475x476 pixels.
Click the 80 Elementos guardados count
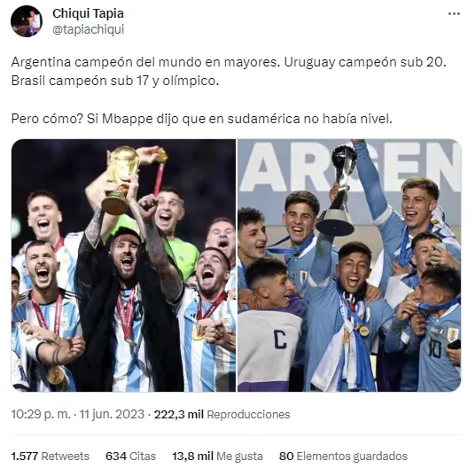(x=343, y=456)
